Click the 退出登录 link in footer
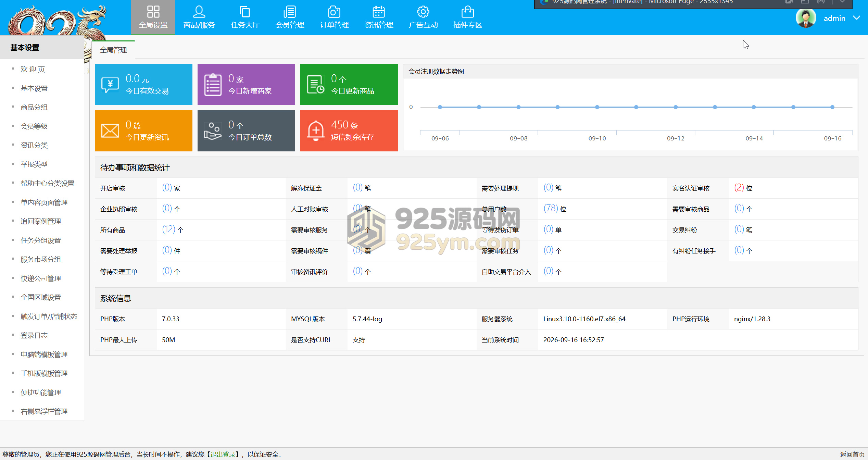868x460 pixels. tap(223, 454)
